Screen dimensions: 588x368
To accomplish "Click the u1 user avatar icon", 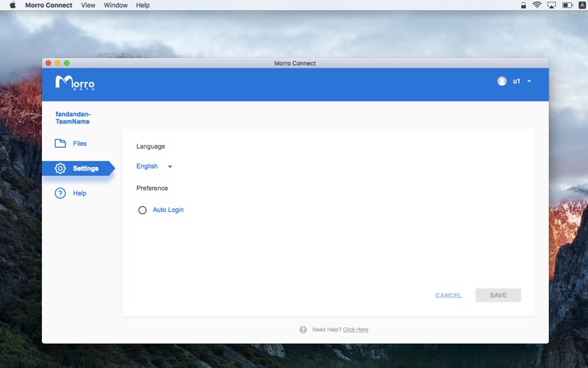I will [x=502, y=81].
